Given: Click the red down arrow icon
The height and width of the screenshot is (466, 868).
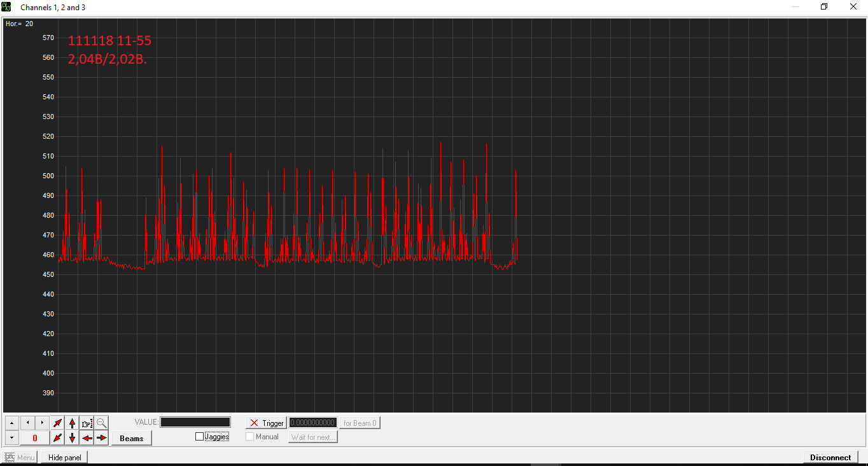Looking at the screenshot, I should click(x=73, y=438).
